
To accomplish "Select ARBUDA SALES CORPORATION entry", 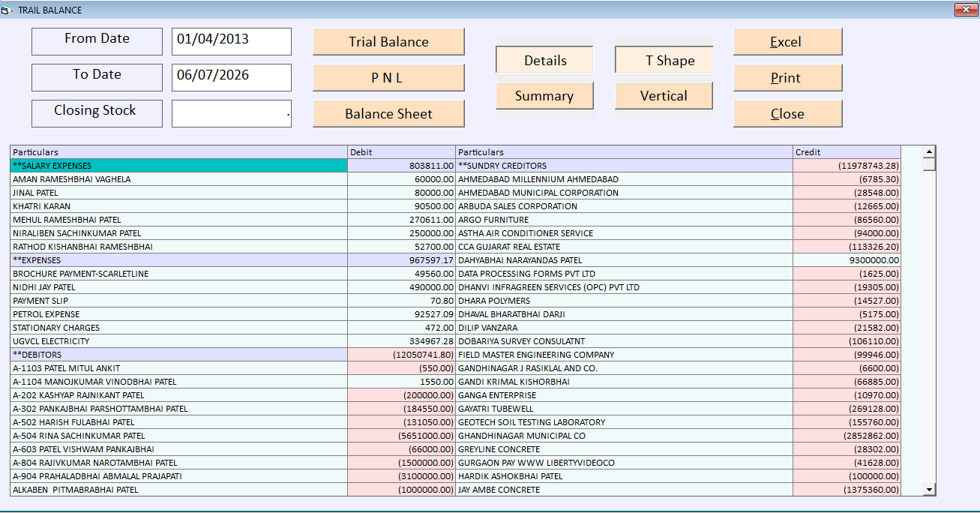I will (625, 206).
